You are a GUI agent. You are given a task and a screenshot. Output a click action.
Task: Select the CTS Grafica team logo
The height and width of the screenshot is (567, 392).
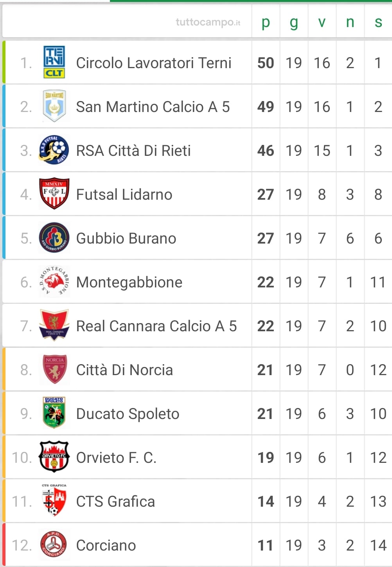coord(54,500)
